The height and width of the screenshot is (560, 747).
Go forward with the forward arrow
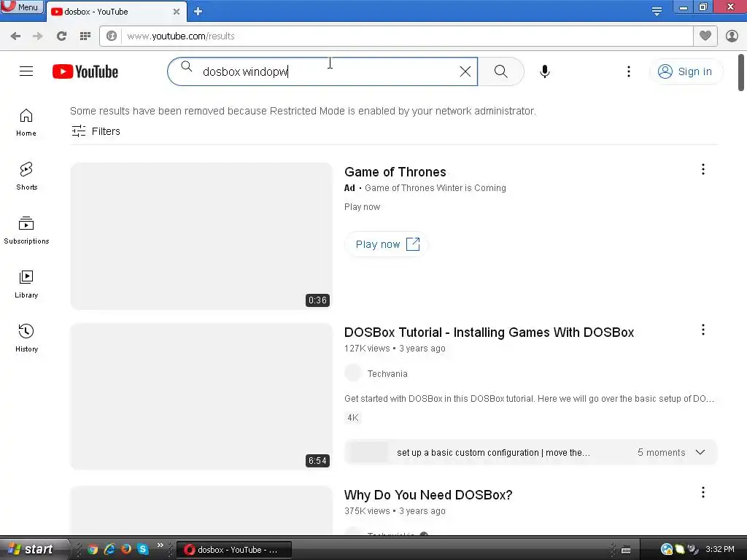tap(38, 36)
